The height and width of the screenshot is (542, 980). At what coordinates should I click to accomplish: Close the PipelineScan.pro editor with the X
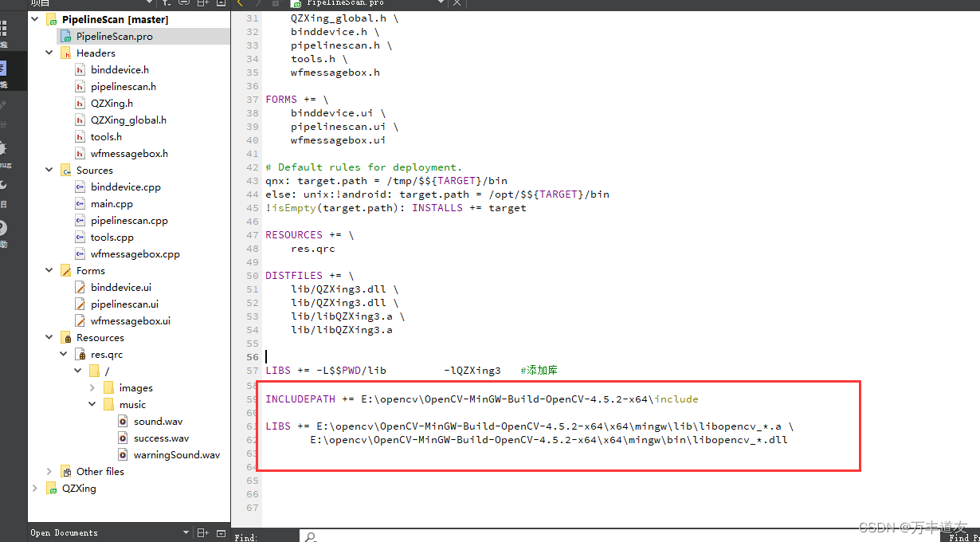pos(457,3)
